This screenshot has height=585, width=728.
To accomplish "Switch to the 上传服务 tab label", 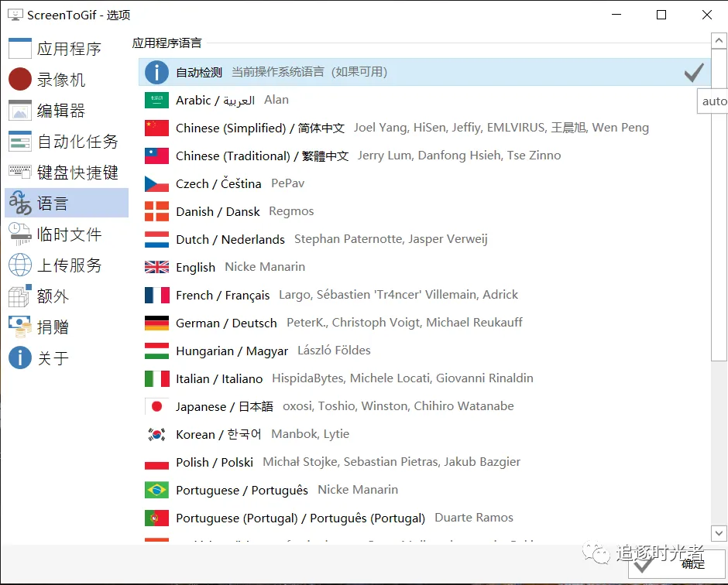I will (x=69, y=265).
